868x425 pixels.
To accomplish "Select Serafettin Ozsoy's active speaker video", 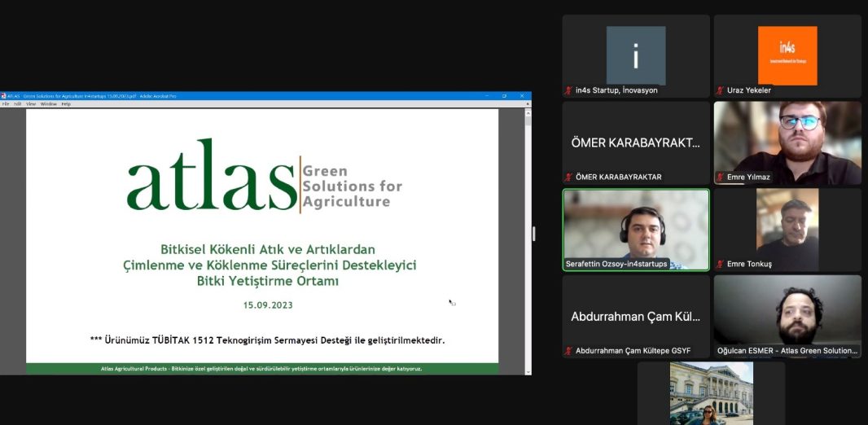I will (x=636, y=230).
